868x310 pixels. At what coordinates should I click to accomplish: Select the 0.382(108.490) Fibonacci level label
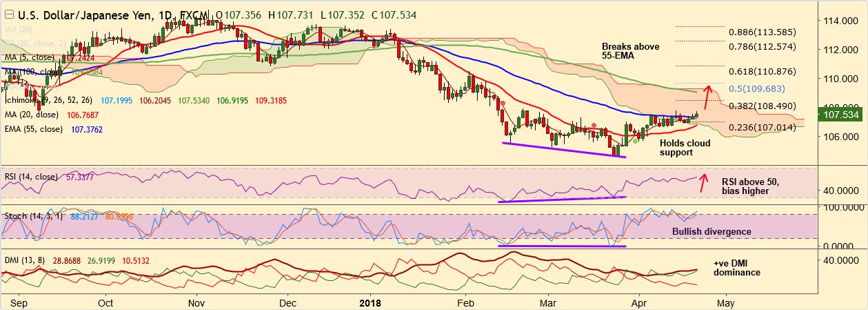coord(763,106)
